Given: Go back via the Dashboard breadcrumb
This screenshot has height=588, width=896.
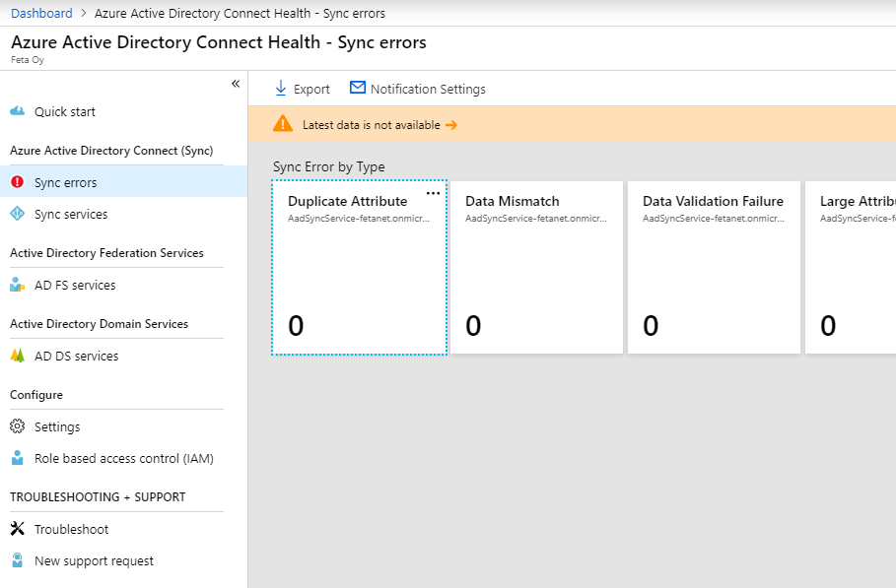Looking at the screenshot, I should [x=41, y=13].
